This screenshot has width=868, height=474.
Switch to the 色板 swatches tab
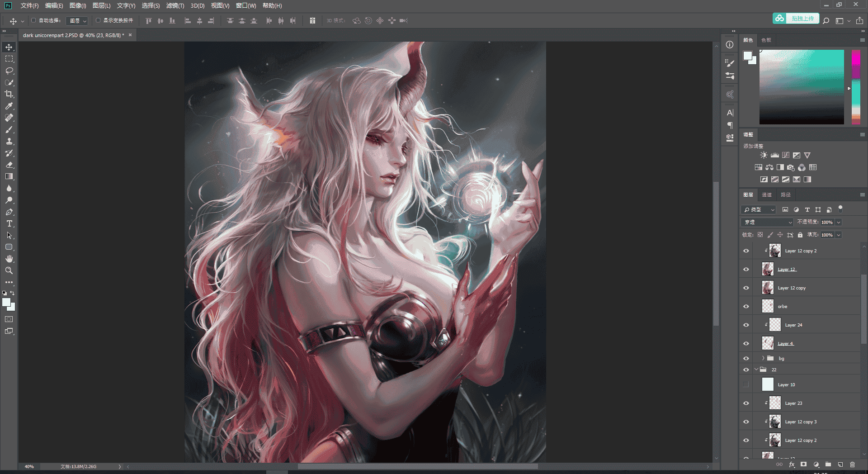coord(766,40)
